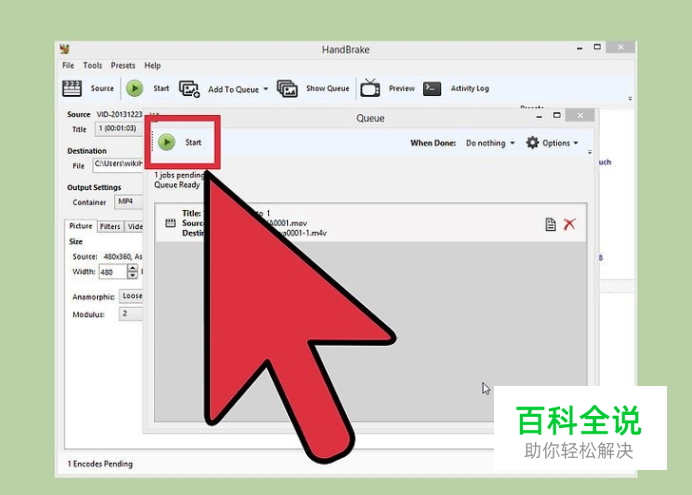Maximize the Queue window

tap(557, 115)
